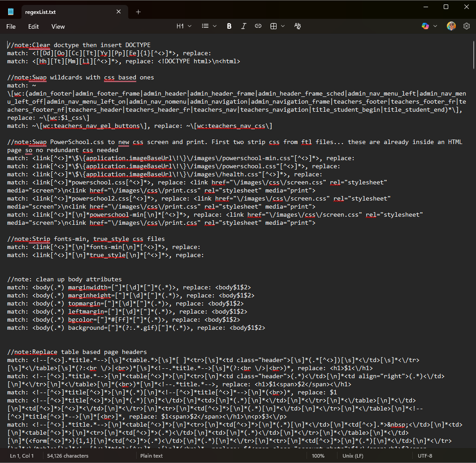476x463 pixels.
Task: Expand the list style dropdown arrow
Action: (215, 26)
